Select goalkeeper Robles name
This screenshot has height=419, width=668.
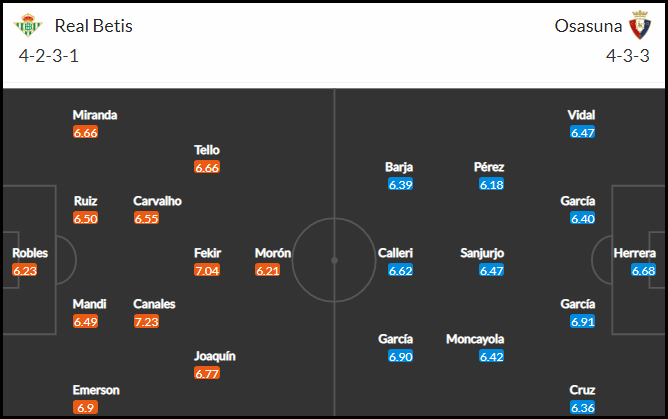(x=30, y=253)
